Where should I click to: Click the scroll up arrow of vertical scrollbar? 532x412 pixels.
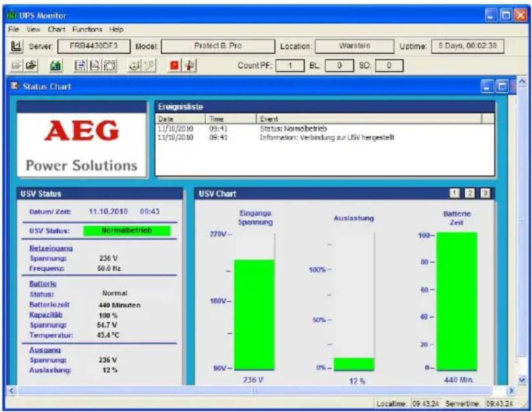[x=522, y=82]
